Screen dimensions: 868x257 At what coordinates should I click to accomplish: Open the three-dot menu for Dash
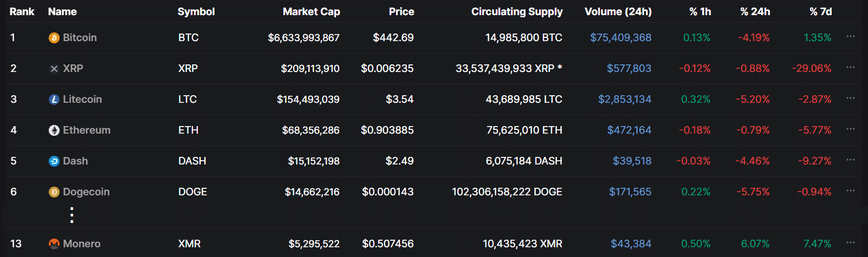850,160
